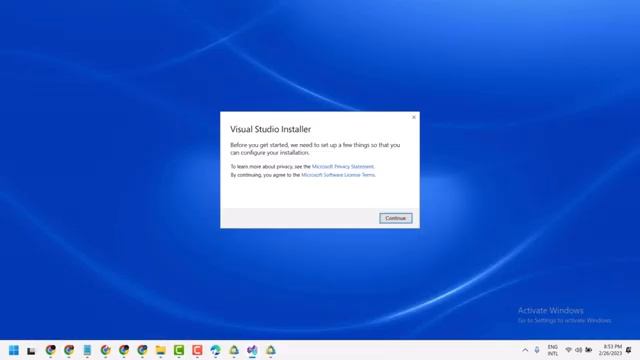640x360 pixels.
Task: Open the red Camtasia recorder taskbar icon
Action: (x=197, y=350)
